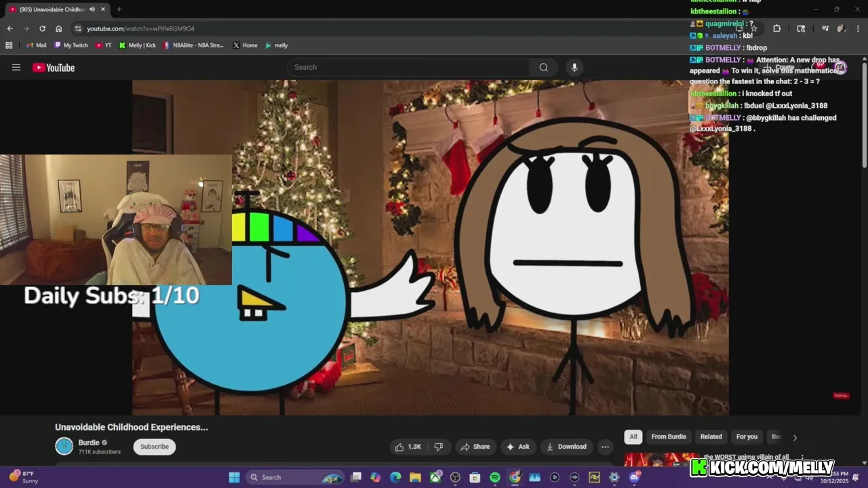
Task: Open the YouTube guide hamburger menu
Action: click(16, 67)
